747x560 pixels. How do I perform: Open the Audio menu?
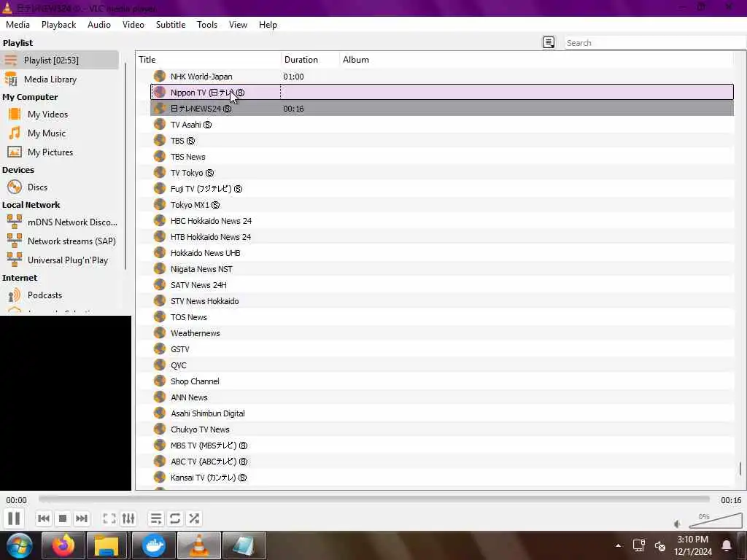pos(99,25)
